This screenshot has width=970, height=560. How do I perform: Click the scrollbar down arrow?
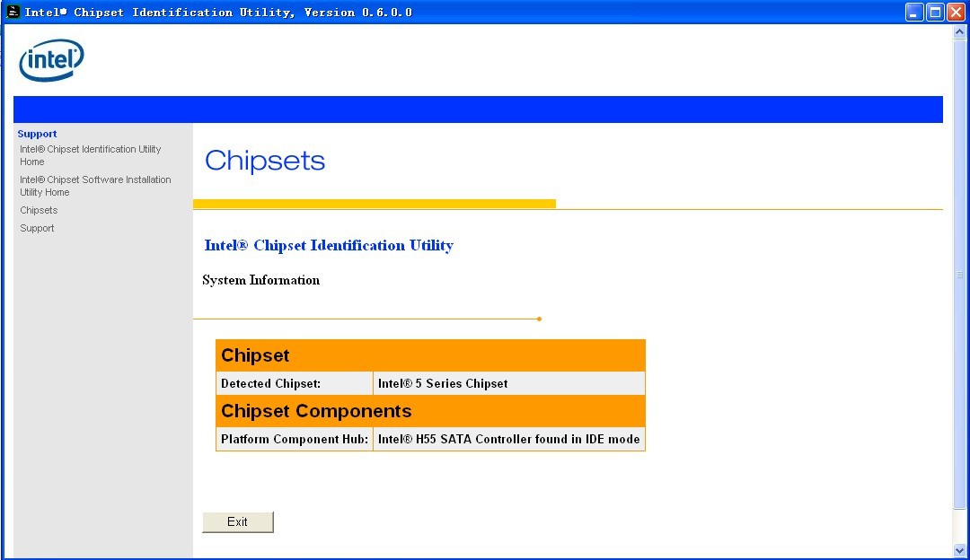click(x=959, y=549)
